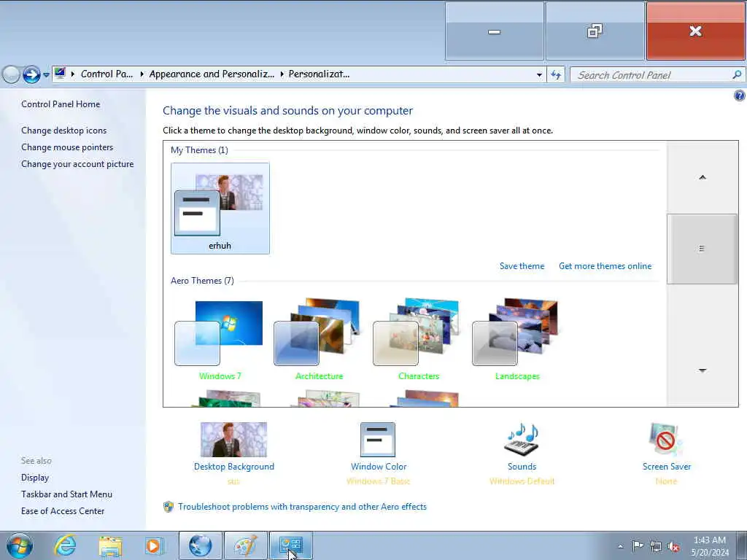The height and width of the screenshot is (560, 747).
Task: Open the Screen Saver icon
Action: (x=665, y=440)
